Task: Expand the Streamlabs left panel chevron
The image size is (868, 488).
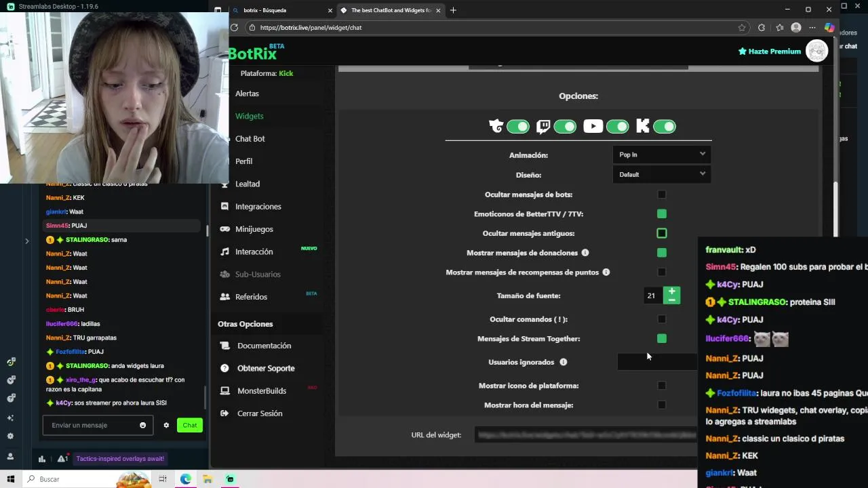Action: (x=26, y=241)
